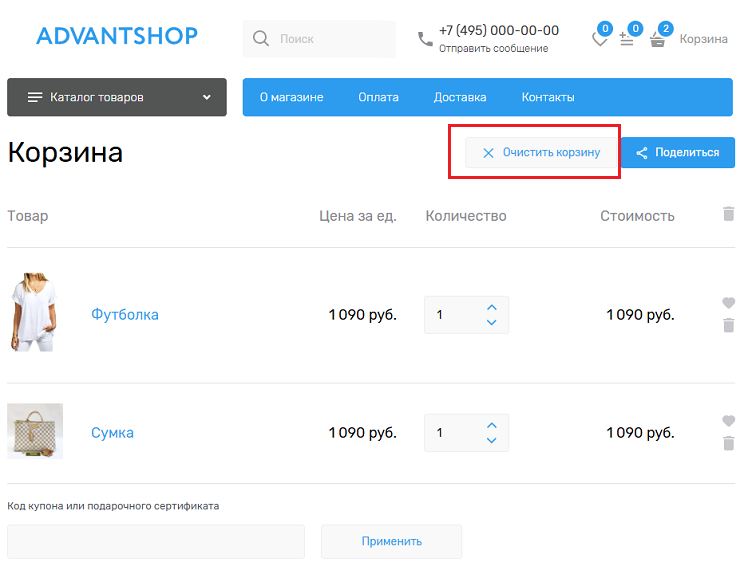Click the magnifier search icon

tap(261, 39)
